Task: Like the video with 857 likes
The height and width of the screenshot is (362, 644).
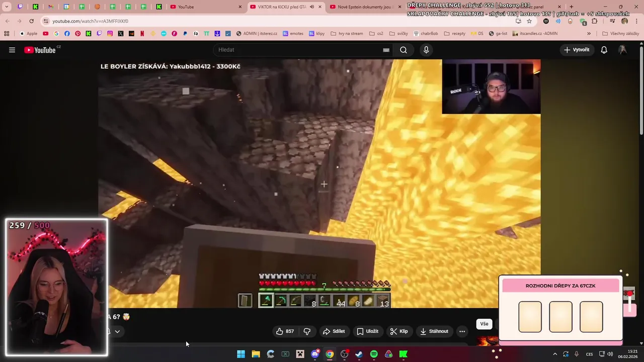Action: coord(285,331)
